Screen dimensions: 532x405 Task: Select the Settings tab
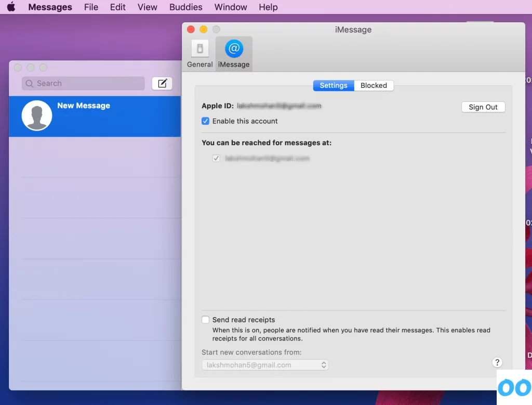333,86
